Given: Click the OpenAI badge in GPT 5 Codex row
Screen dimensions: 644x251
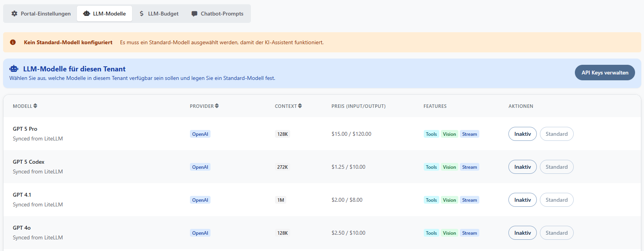Looking at the screenshot, I should (200, 167).
